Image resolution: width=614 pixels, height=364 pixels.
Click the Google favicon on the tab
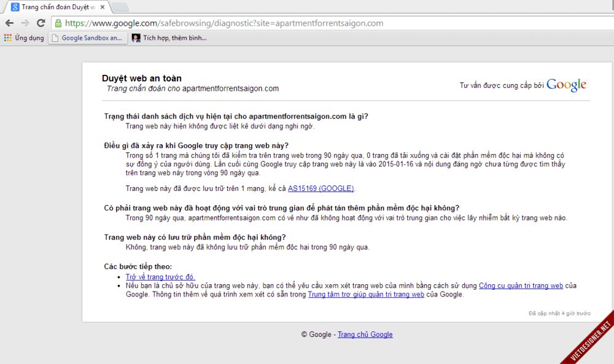15,7
